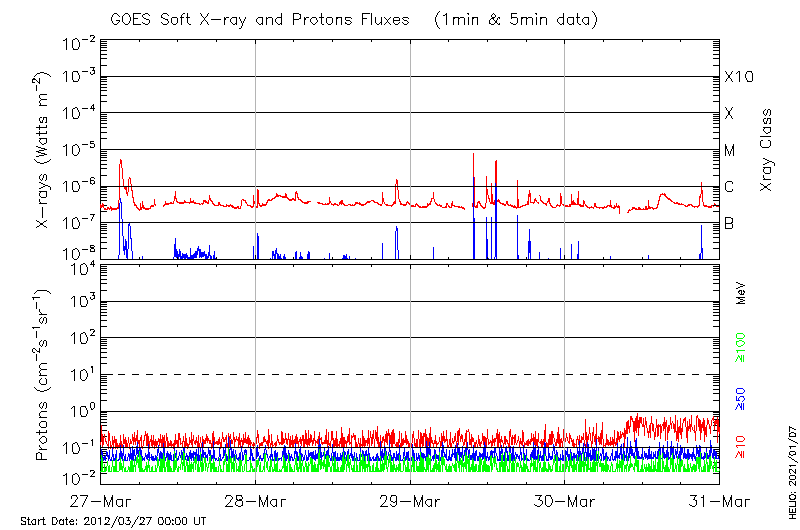Viewport: 800px width, 530px height.
Task: Click the B flare class label
Action: pyautogui.click(x=729, y=223)
